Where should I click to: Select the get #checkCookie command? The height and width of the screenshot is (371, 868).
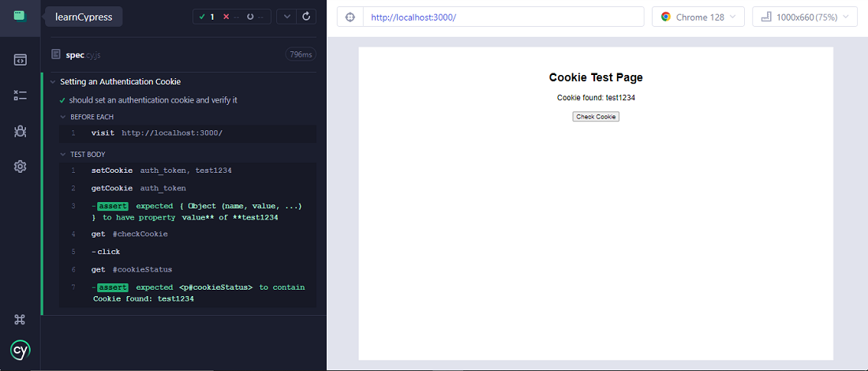point(188,234)
